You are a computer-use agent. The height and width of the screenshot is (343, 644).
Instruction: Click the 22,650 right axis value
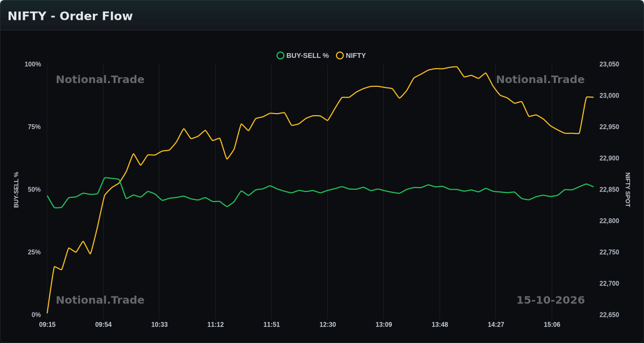click(609, 315)
